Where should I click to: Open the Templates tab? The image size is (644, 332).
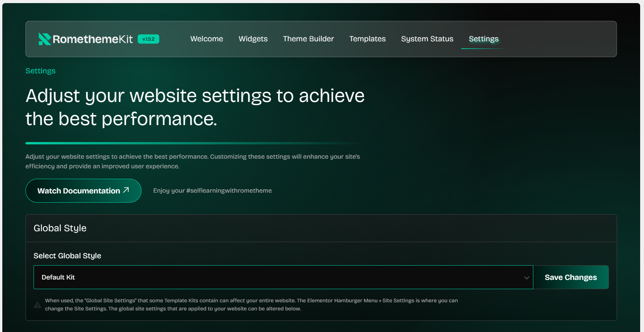pos(368,39)
